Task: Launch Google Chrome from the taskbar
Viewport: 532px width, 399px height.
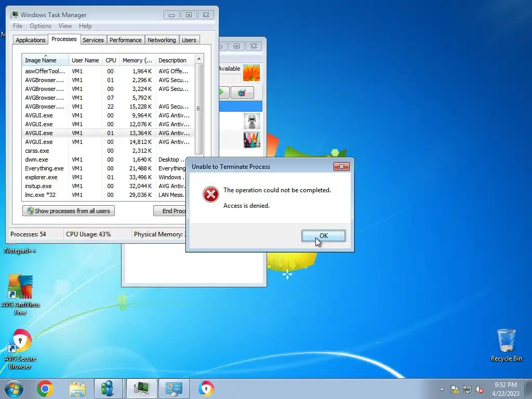Action: click(x=45, y=389)
